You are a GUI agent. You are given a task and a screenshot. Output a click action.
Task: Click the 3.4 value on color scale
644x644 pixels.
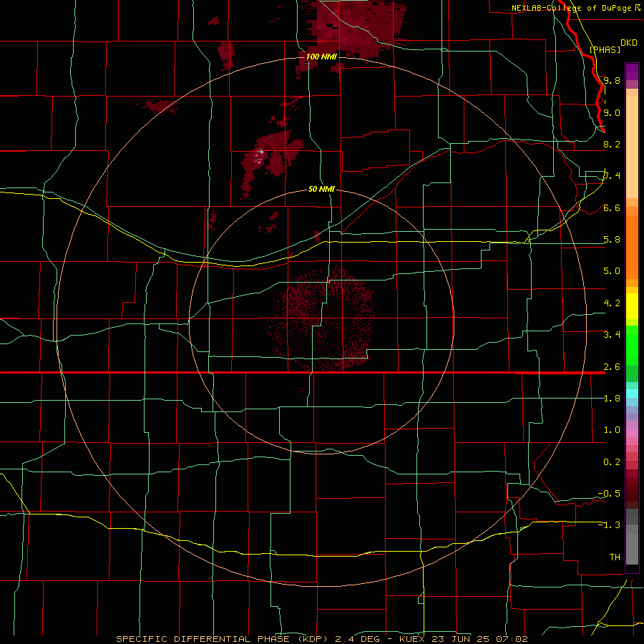coord(612,334)
